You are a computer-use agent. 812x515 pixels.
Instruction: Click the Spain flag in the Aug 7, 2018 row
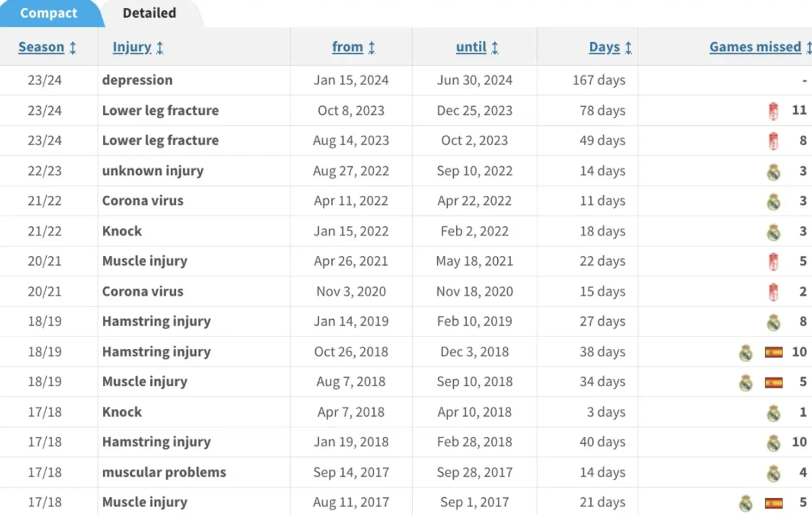pyautogui.click(x=774, y=383)
